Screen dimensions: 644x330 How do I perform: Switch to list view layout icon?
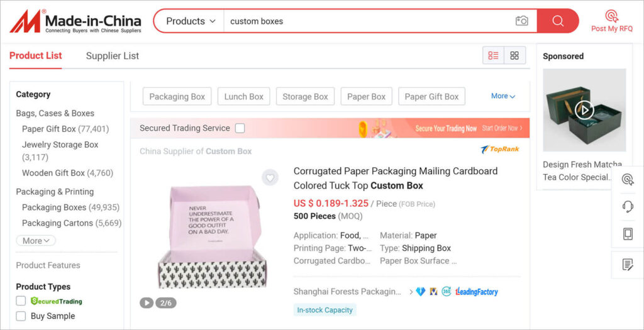pos(494,55)
